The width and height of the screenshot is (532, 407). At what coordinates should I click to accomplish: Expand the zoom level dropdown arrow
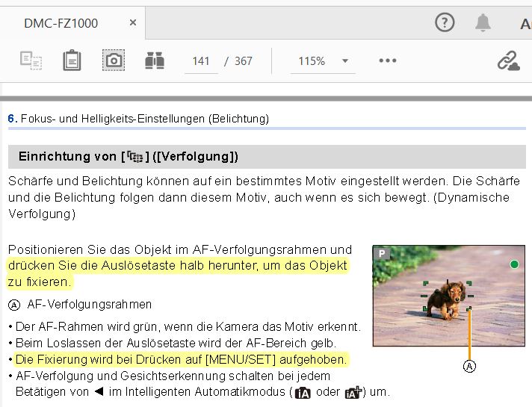(345, 61)
